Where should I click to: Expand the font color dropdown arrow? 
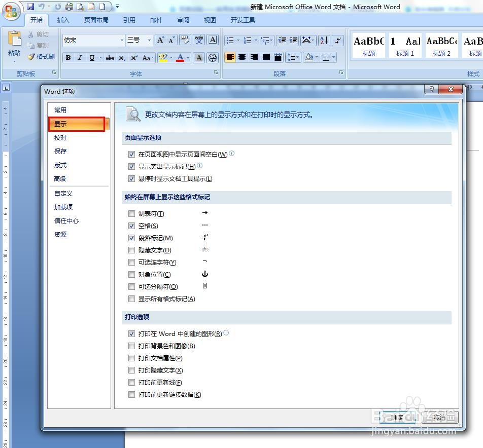click(x=188, y=58)
